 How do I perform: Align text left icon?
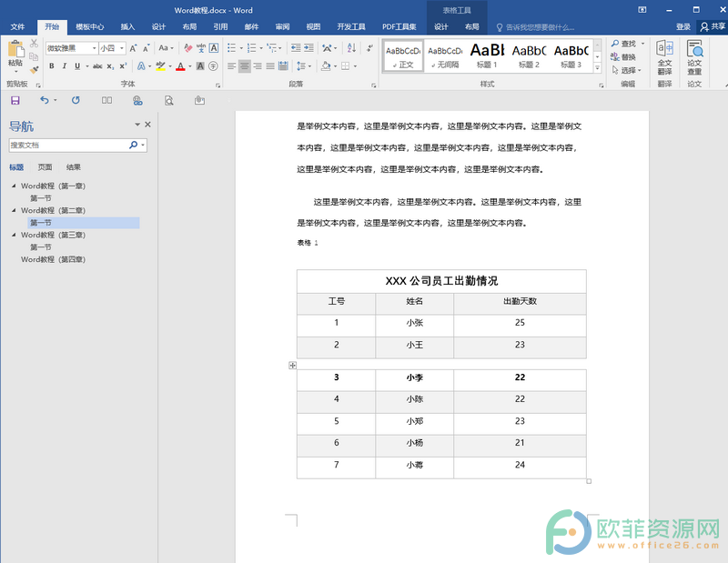point(232,66)
